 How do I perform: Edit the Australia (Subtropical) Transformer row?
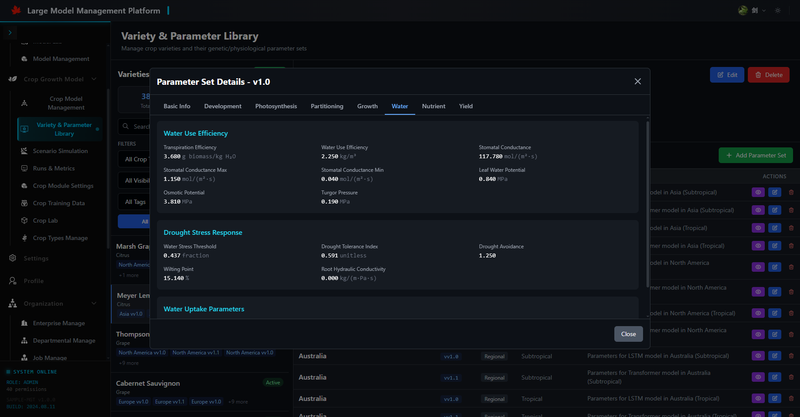[774, 377]
